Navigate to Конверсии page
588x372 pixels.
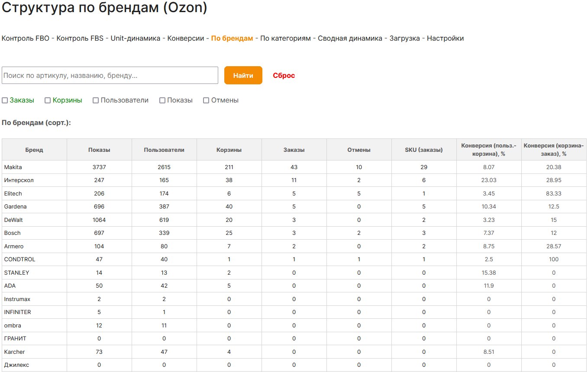[186, 38]
